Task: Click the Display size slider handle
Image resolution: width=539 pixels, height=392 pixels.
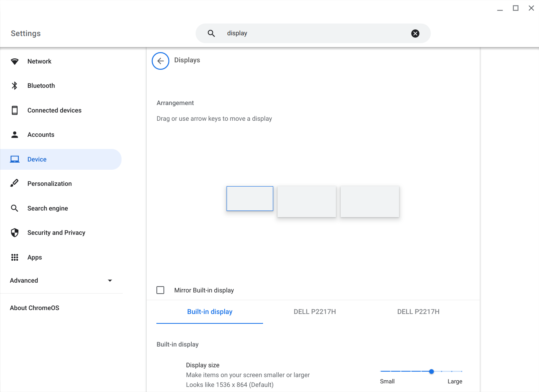Action: pos(431,371)
